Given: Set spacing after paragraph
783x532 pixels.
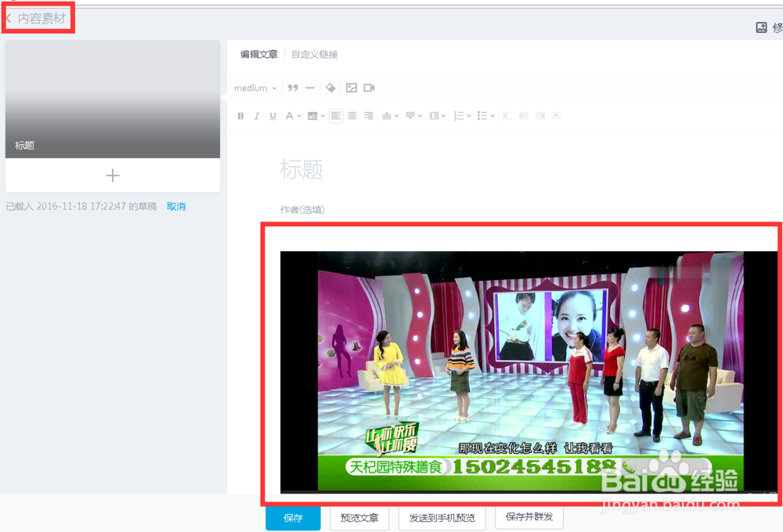Looking at the screenshot, I should pos(410,116).
